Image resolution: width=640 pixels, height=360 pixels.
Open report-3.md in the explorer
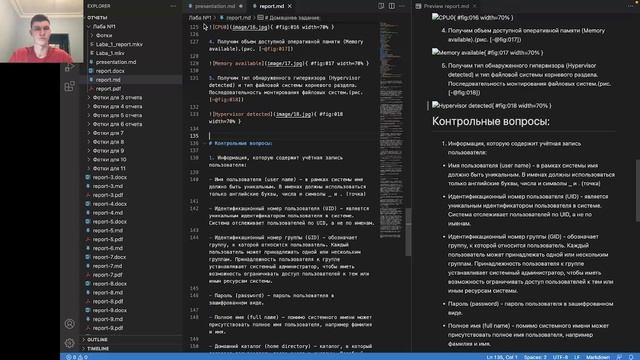click(107, 186)
